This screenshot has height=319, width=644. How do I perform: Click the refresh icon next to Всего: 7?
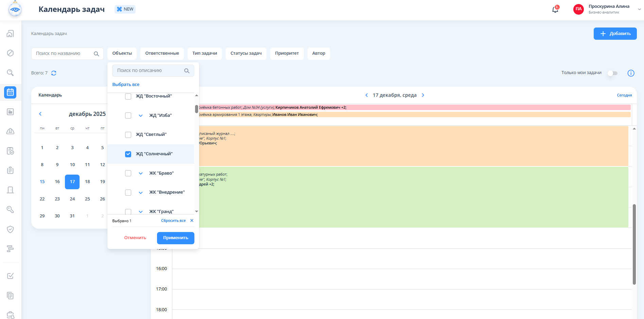tap(54, 73)
